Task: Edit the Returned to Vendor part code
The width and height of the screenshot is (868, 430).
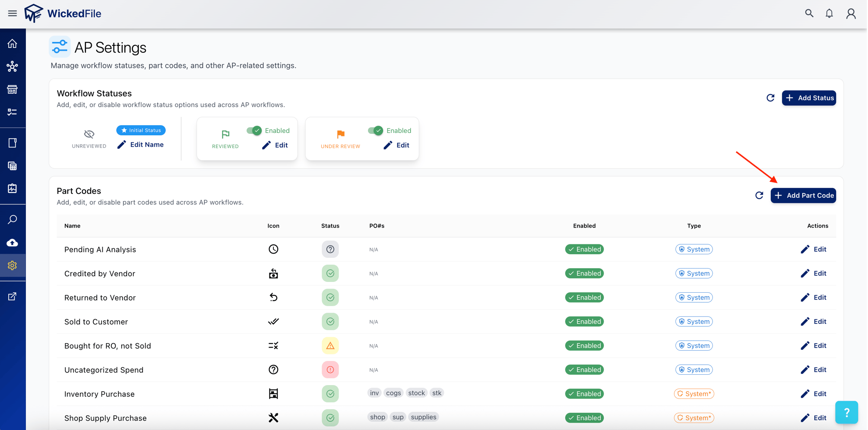Action: coord(814,297)
